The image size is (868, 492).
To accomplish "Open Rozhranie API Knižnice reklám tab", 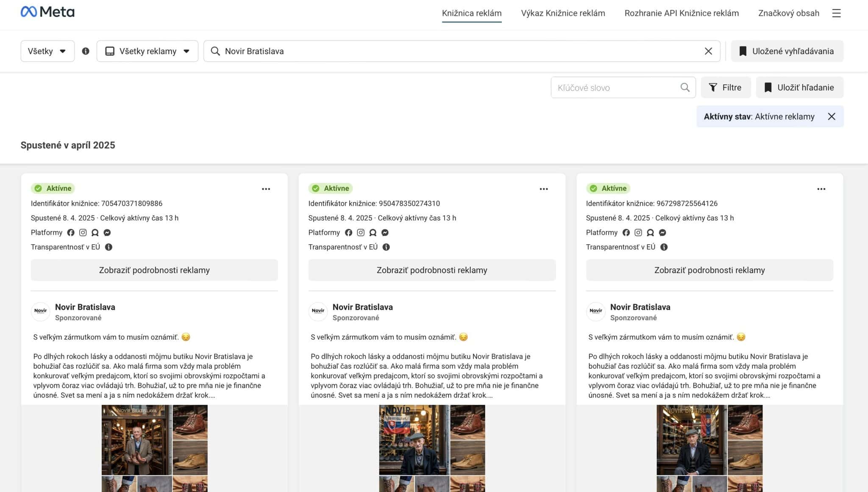I will [682, 13].
